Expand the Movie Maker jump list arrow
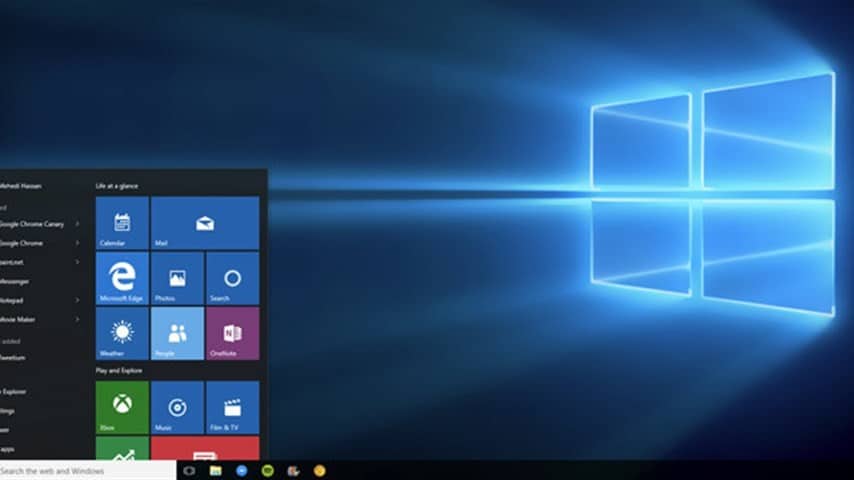Image resolution: width=854 pixels, height=480 pixels. click(x=77, y=319)
